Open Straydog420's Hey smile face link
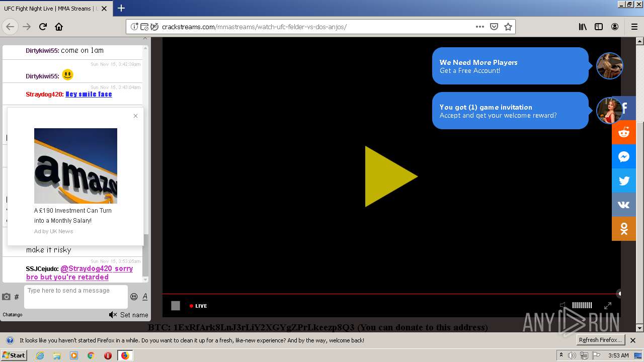Screen dimensions: 644x362 tap(89, 94)
